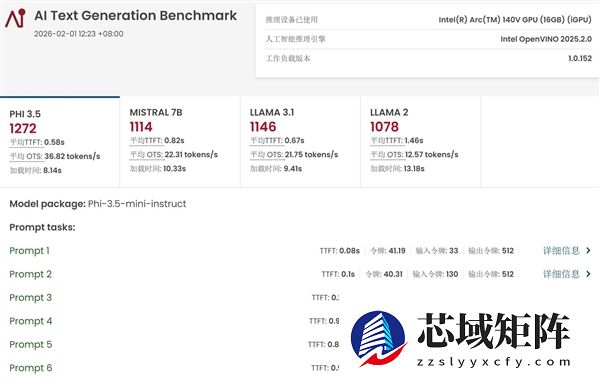
Task: Click the Intel(R) Arc(TM) 140V GPU value
Action: point(515,20)
